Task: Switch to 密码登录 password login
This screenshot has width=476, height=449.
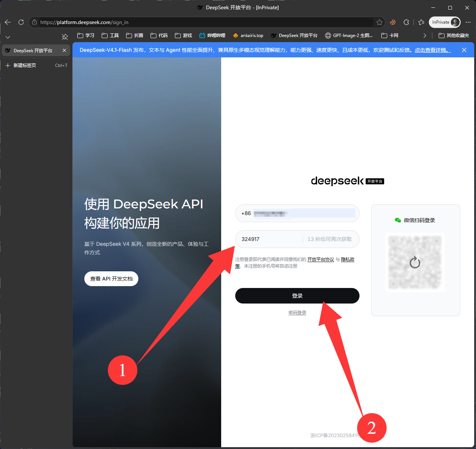Action: tap(297, 313)
